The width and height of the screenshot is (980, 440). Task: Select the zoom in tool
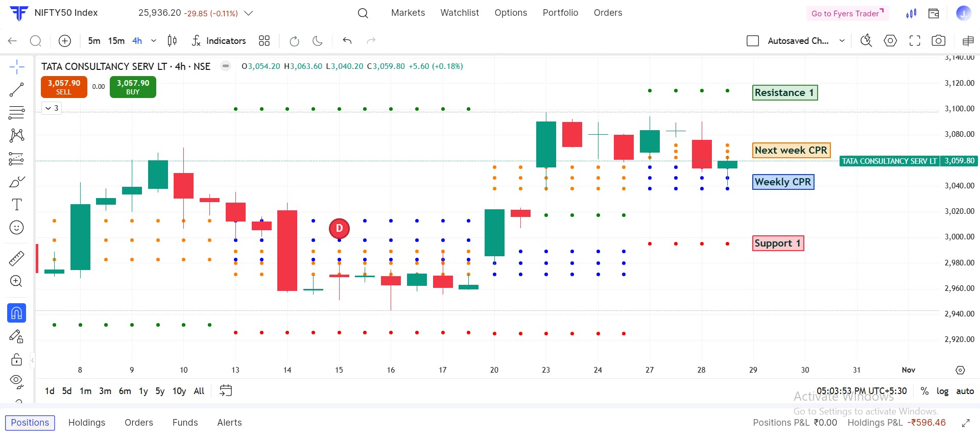pos(17,281)
